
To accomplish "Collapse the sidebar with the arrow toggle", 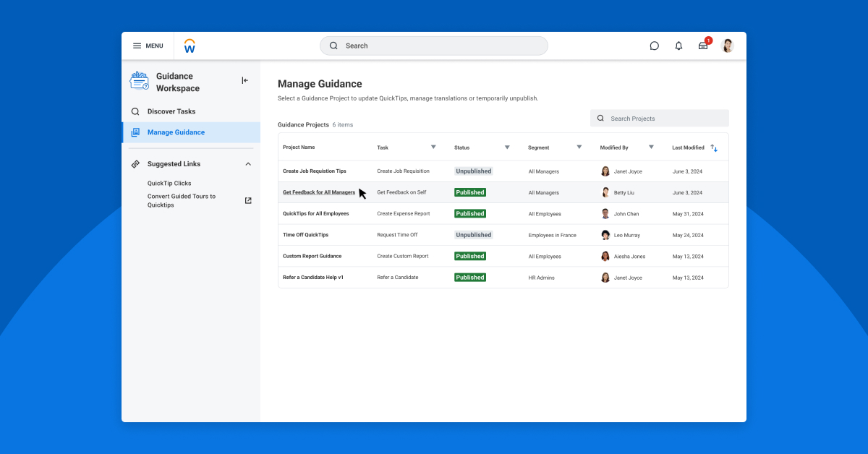I will point(244,80).
